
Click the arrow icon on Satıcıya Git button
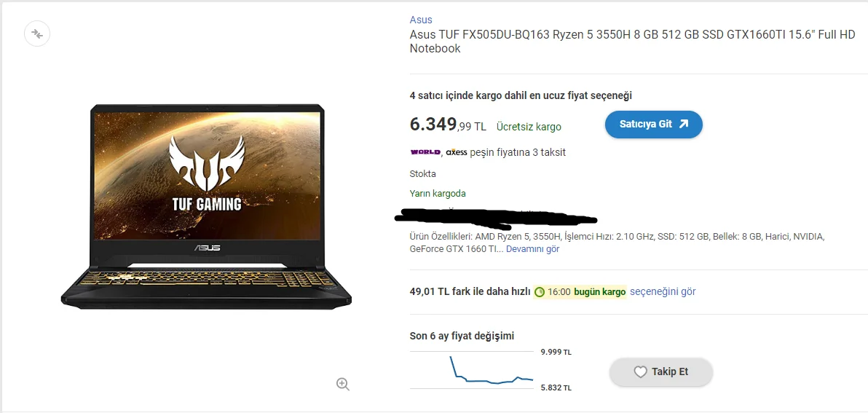pyautogui.click(x=684, y=124)
